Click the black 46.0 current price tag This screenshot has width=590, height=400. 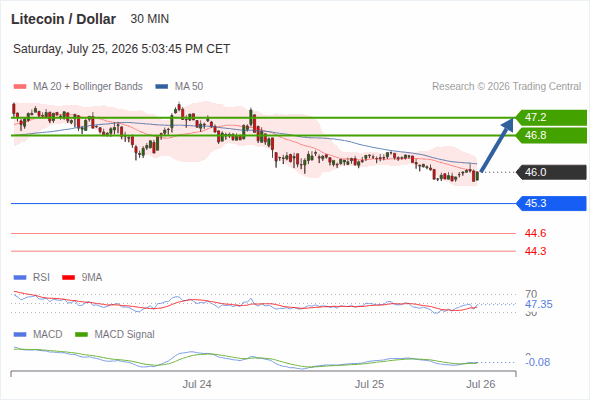coord(551,172)
